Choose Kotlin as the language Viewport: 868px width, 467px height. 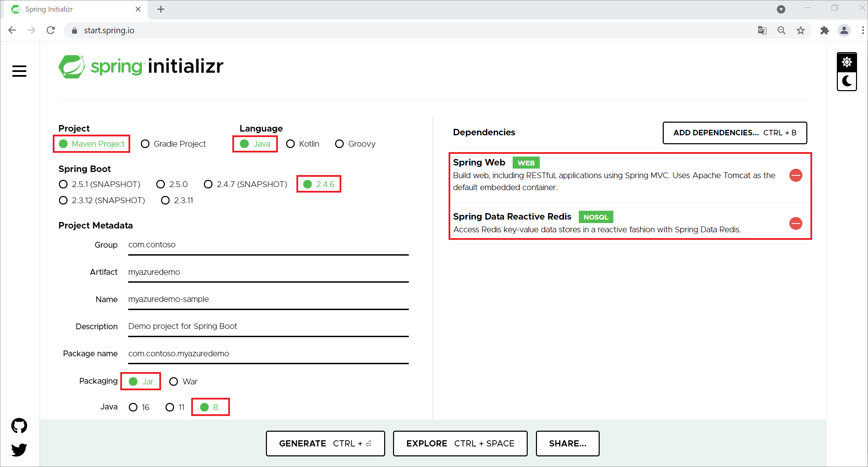[291, 144]
